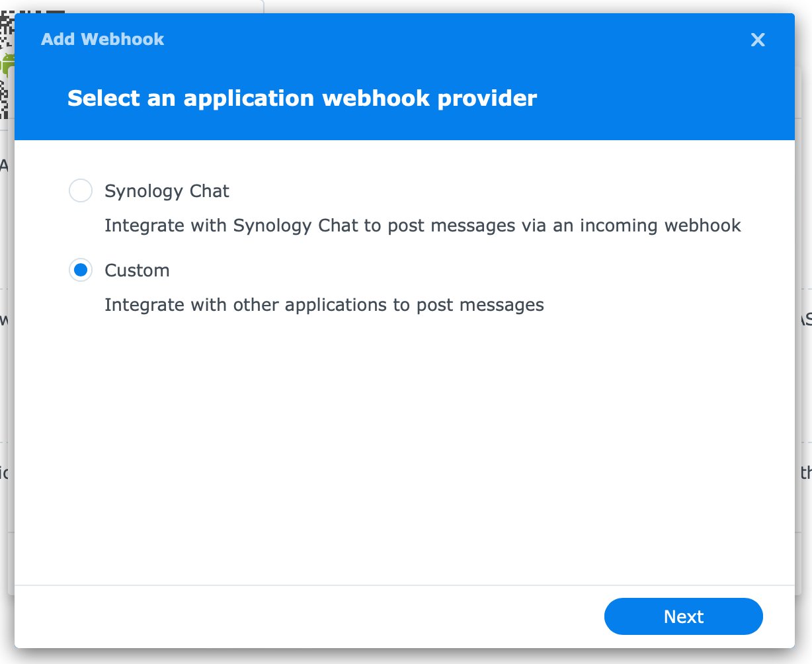This screenshot has width=812, height=664.
Task: Click the Synology Chat incoming webhook description
Action: coord(423,226)
